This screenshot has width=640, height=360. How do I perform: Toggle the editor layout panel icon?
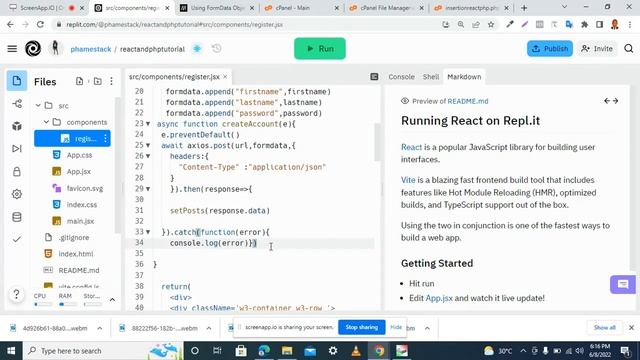pos(374,77)
